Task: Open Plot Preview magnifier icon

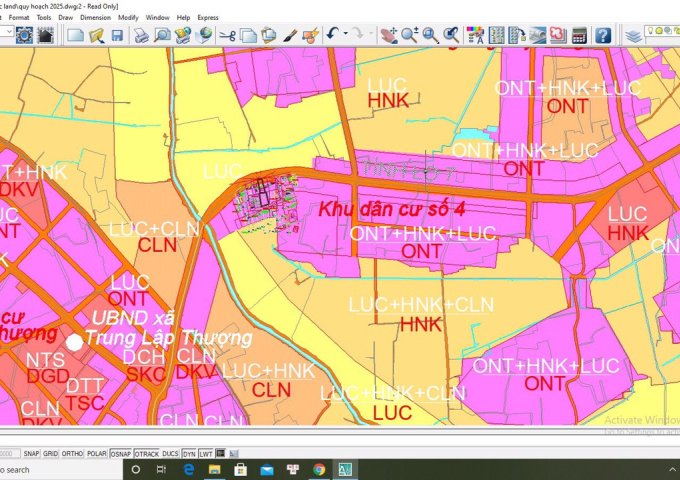Action: click(x=163, y=35)
